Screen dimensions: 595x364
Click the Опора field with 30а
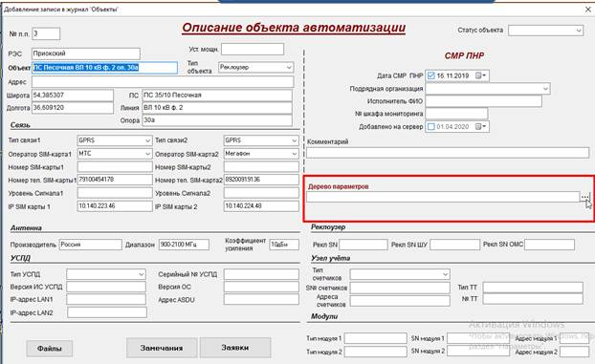coord(217,120)
